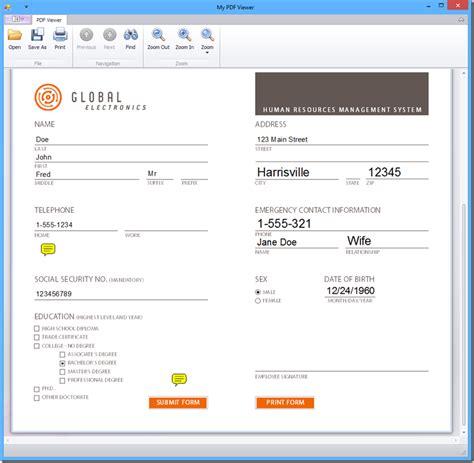Click the Home telephone field 1-555-1234
Screen dimensions: 474x463
click(x=76, y=225)
